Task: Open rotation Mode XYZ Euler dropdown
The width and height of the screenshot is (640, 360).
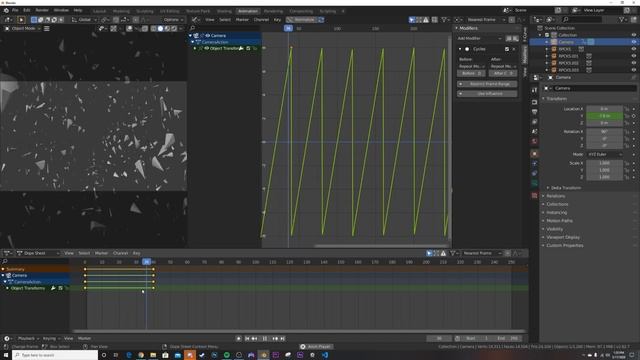Action: pyautogui.click(x=604, y=155)
